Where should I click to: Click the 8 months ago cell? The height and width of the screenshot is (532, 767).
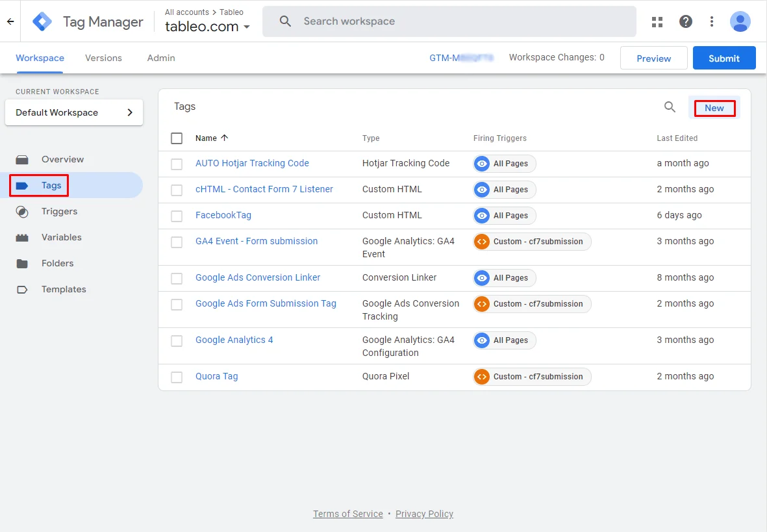click(x=685, y=277)
